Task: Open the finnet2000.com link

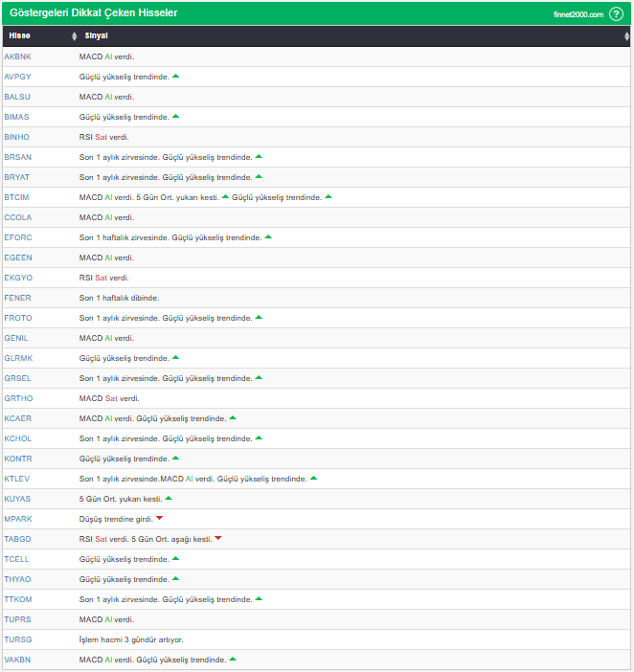Action: [577, 14]
